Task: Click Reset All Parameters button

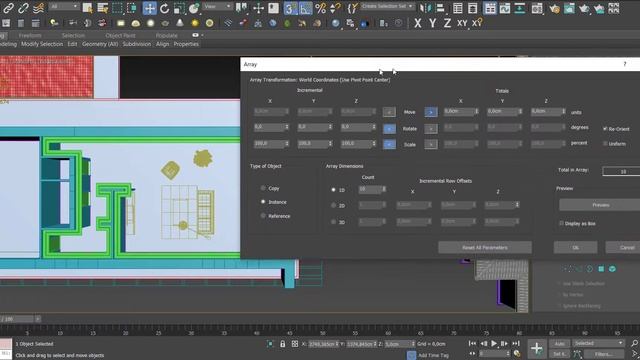Action: tap(485, 247)
